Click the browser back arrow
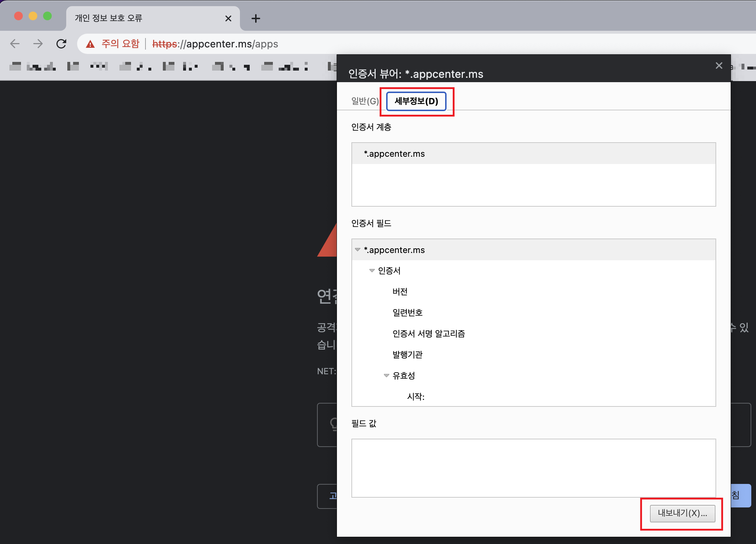Viewport: 756px width, 544px height. (15, 44)
